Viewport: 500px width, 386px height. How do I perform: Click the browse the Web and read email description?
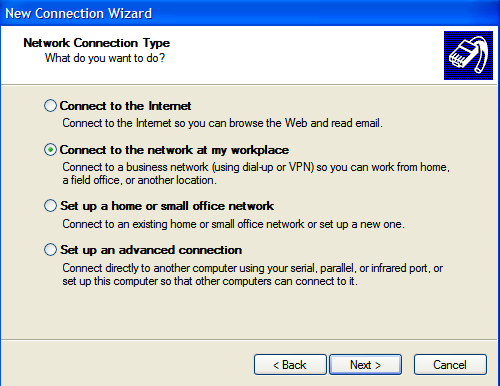pyautogui.click(x=222, y=123)
